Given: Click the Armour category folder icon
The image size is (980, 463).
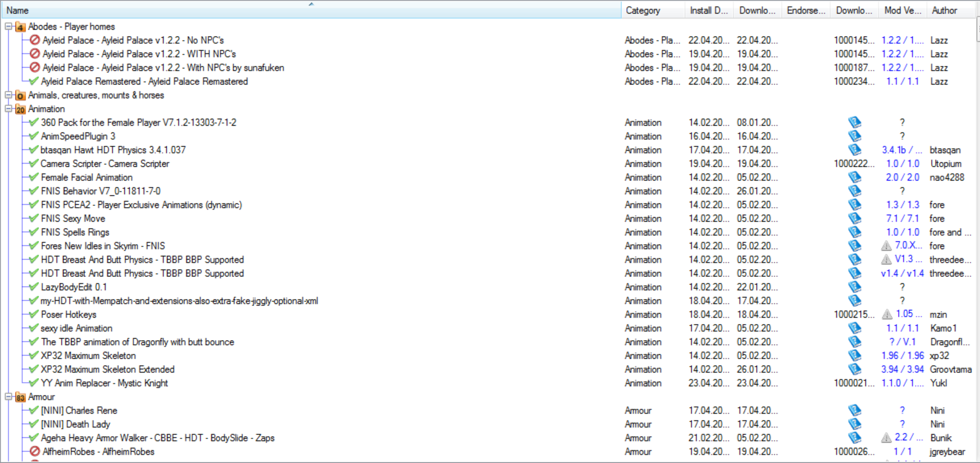Looking at the screenshot, I should click(x=20, y=397).
